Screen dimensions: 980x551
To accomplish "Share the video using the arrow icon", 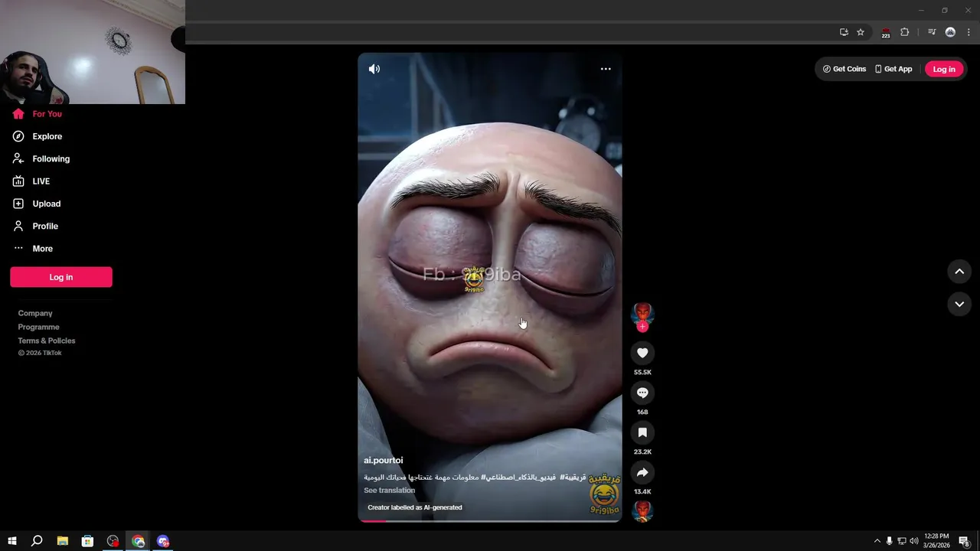I will click(642, 472).
